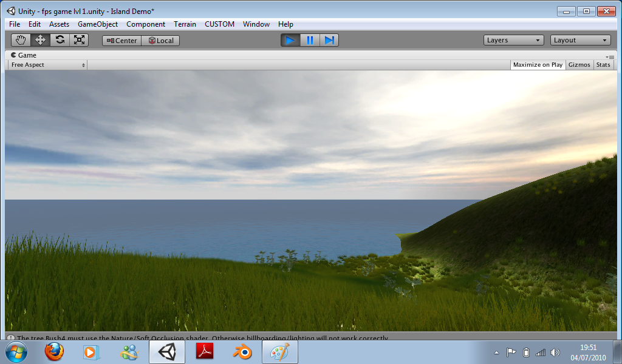The image size is (622, 364).
Task: Show rendering Stats overlay
Action: 603,64
